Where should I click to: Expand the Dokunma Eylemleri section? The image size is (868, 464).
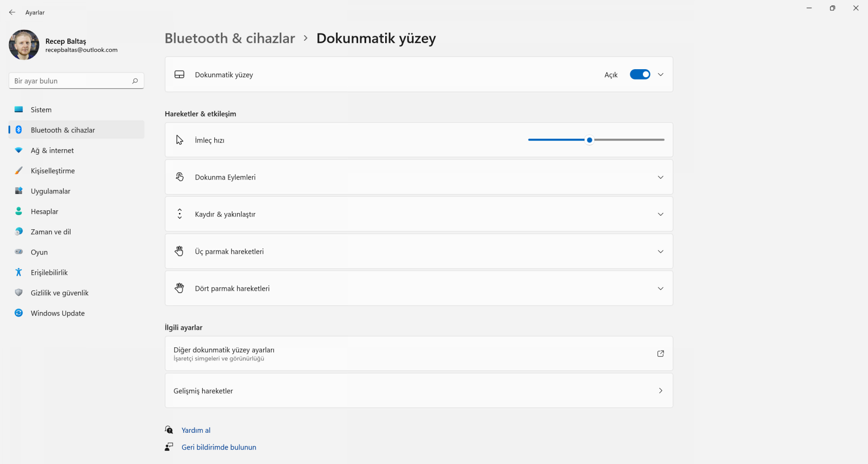click(660, 177)
